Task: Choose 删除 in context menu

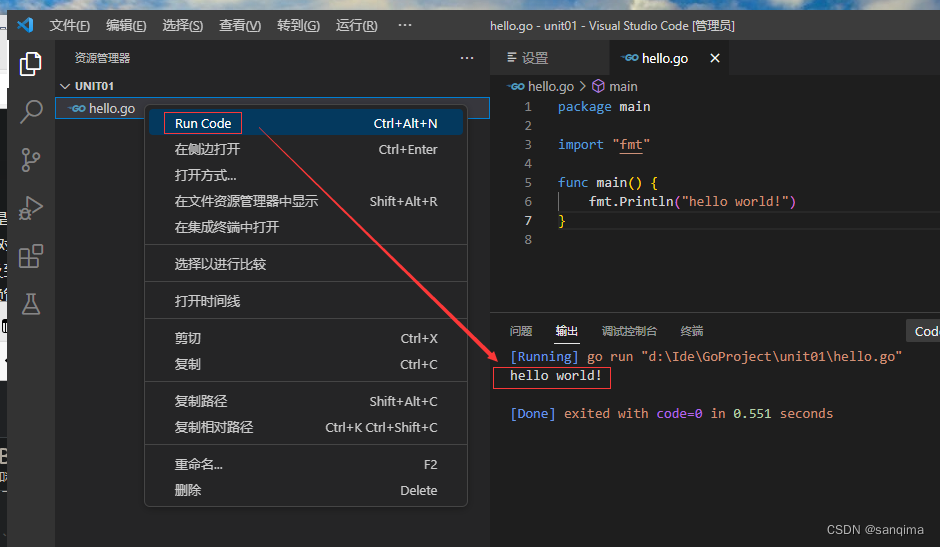Action: (x=306, y=490)
